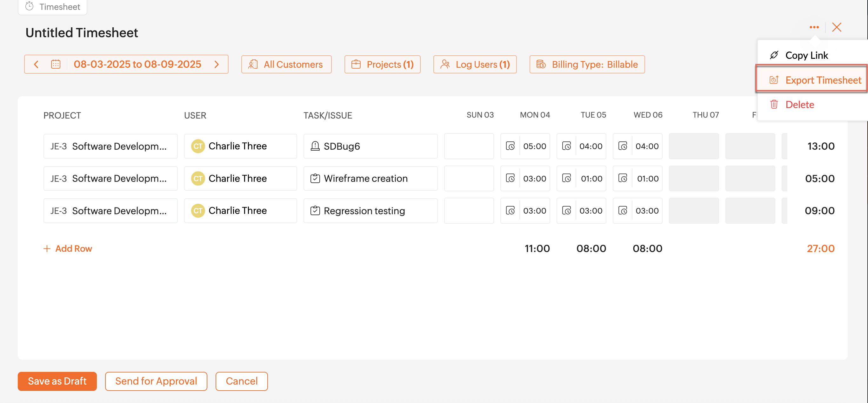Select Copy Link from the menu

(x=806, y=55)
